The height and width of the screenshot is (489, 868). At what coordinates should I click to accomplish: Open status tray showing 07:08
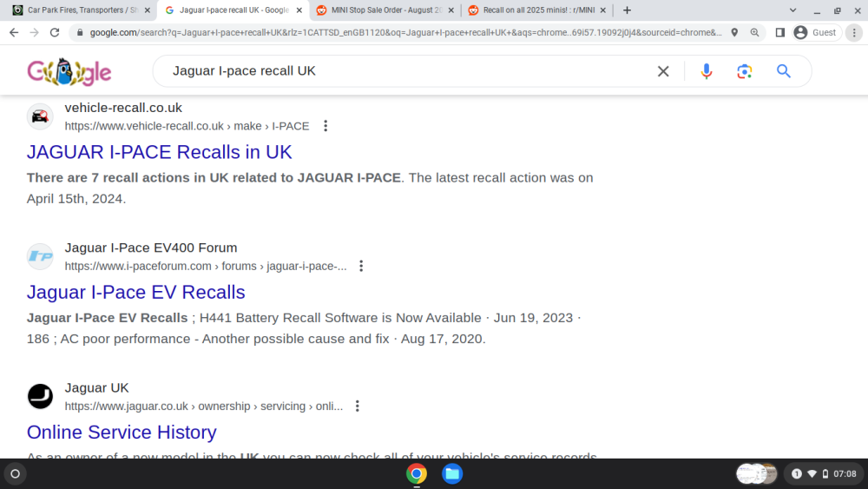point(824,474)
